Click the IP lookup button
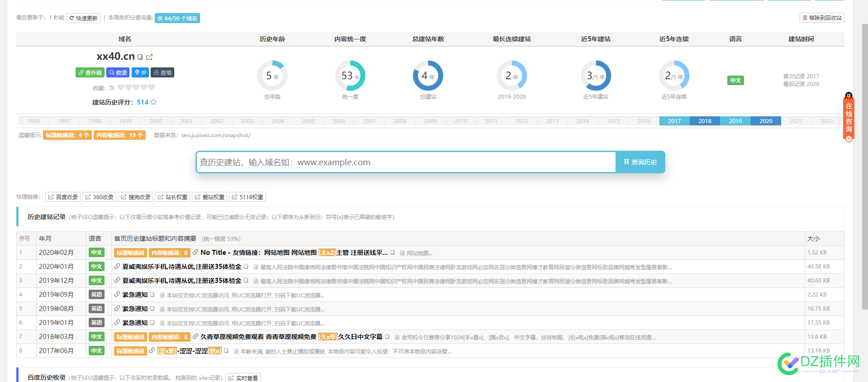 [140, 72]
